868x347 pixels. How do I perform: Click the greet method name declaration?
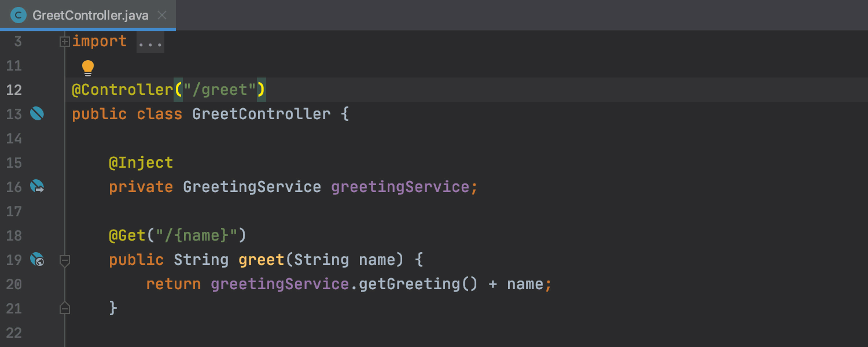point(261,260)
